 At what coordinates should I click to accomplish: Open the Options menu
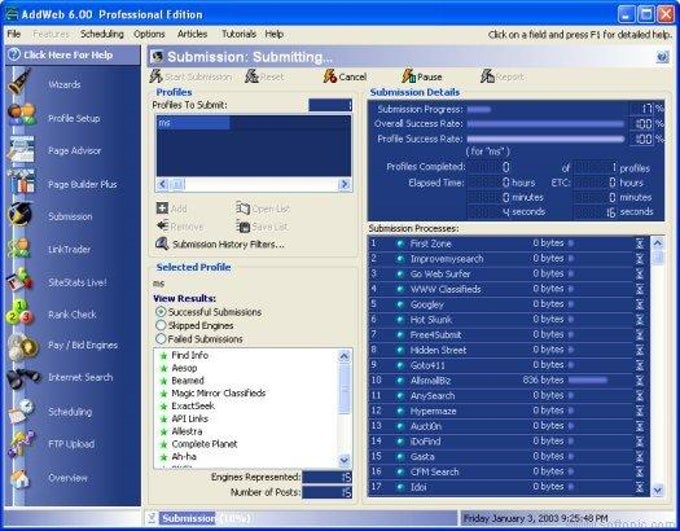coord(149,34)
